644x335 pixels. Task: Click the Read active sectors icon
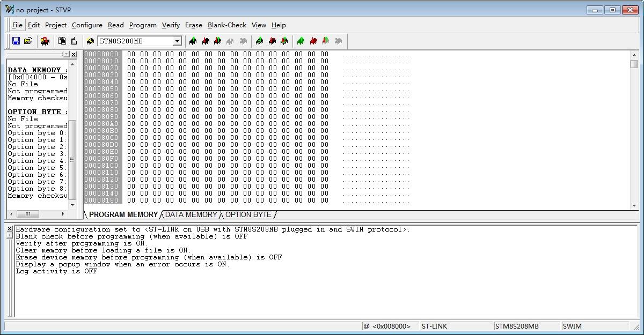(x=260, y=41)
